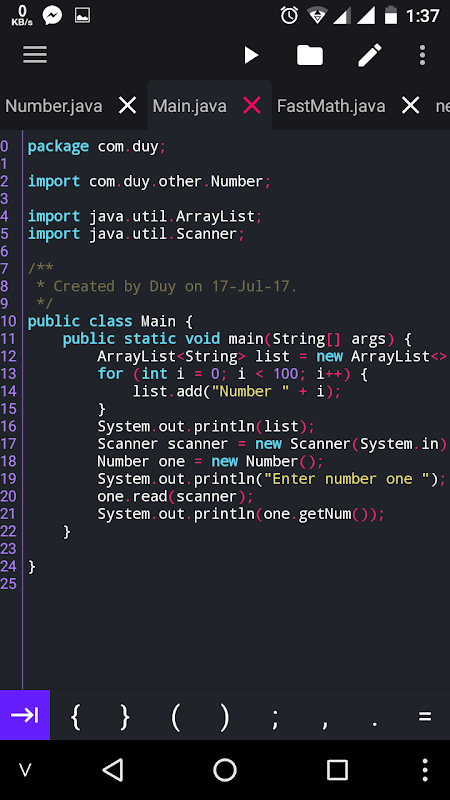450x800 pixels.
Task: Tap the image notification icon in status bar
Action: [83, 16]
